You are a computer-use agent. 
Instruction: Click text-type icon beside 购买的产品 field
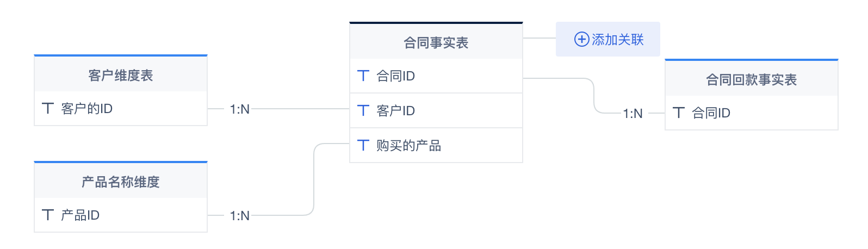pos(363,146)
